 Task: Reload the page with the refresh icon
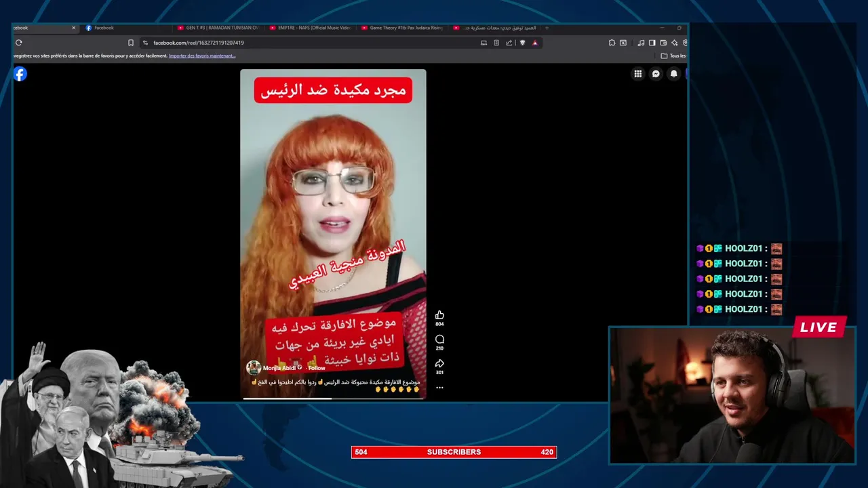pos(19,43)
